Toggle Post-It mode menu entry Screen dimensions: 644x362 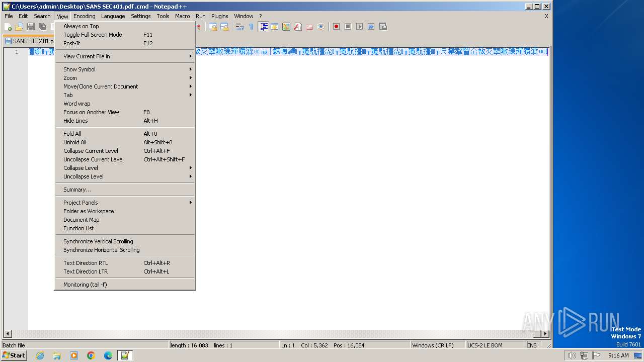point(125,43)
